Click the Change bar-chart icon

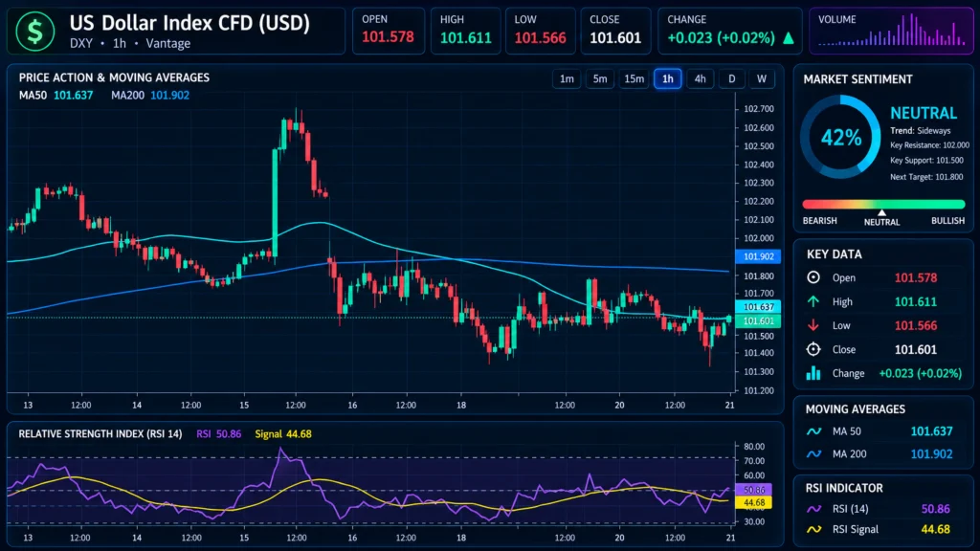[x=813, y=373]
